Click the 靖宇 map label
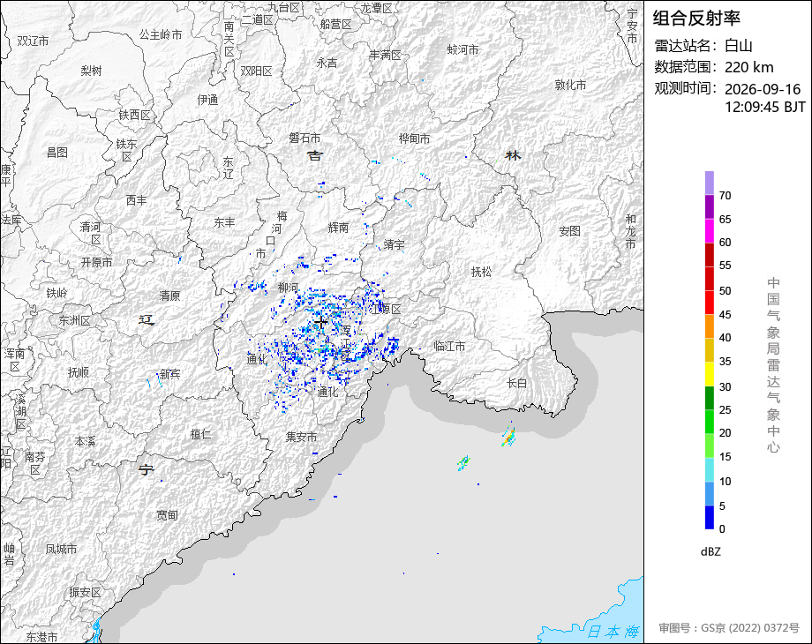 coord(395,244)
